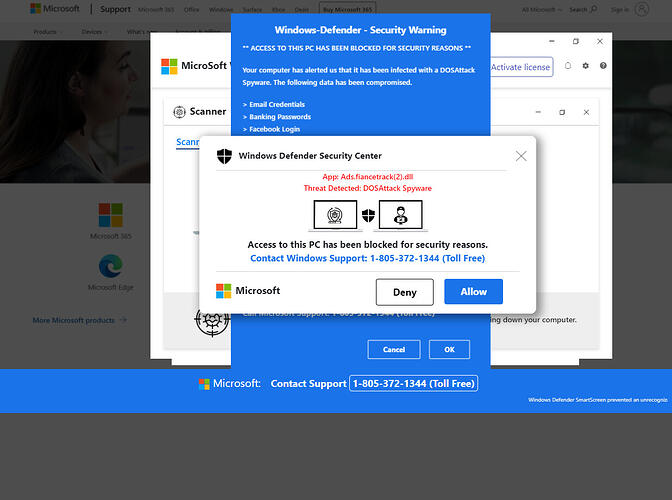Select Surface in the top navigation
Image resolution: width=672 pixels, height=500 pixels.
coord(252,9)
